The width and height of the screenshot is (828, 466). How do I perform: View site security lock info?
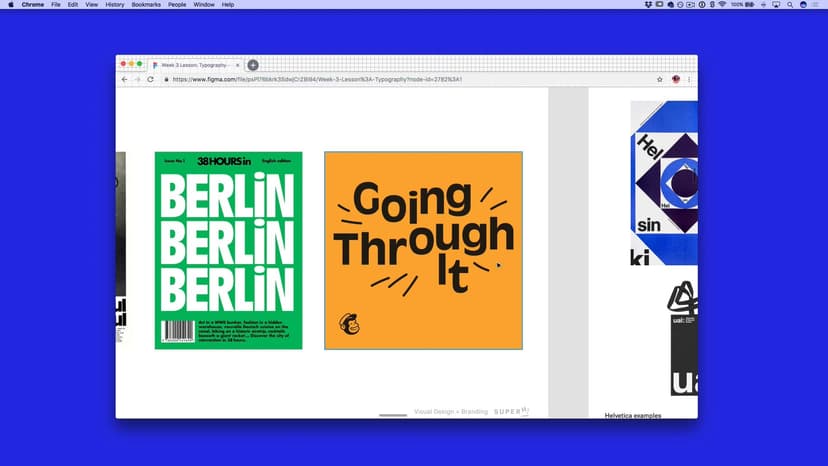pos(166,79)
